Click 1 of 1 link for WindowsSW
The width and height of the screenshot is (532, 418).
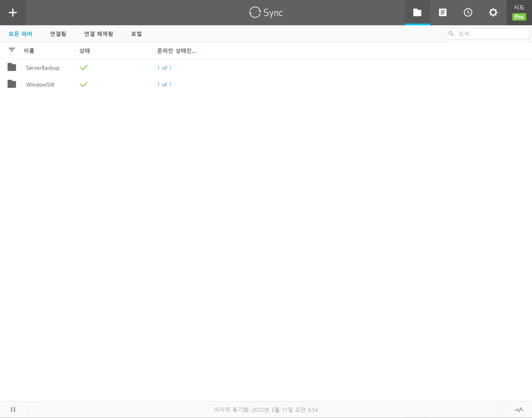click(x=164, y=84)
